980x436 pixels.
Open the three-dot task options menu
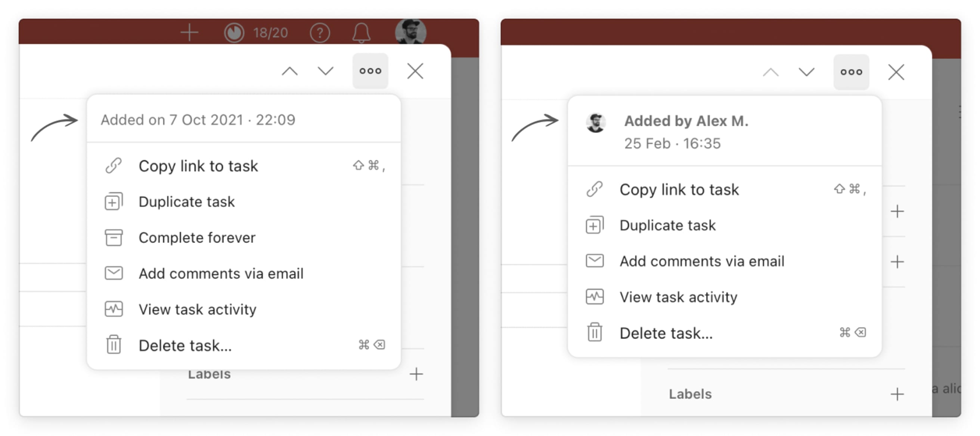click(x=370, y=70)
